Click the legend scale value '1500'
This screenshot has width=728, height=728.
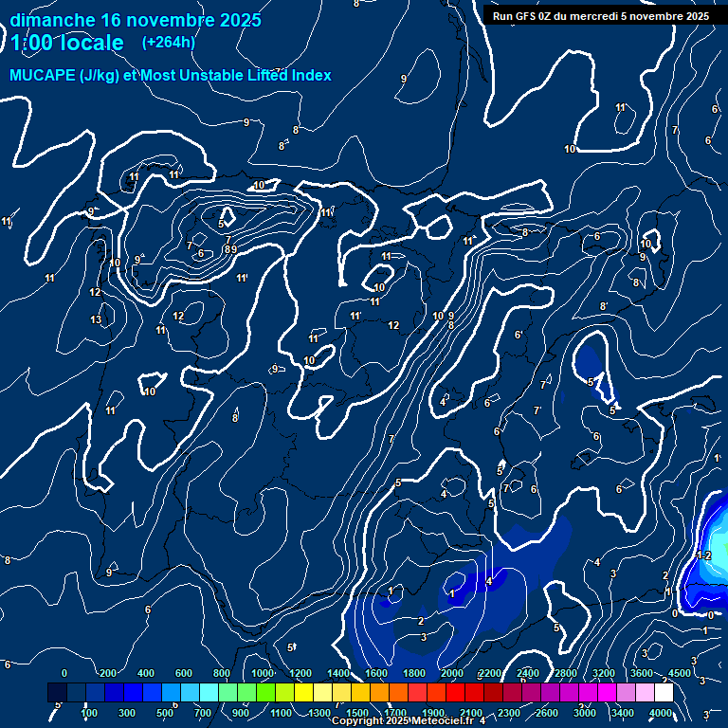click(357, 713)
